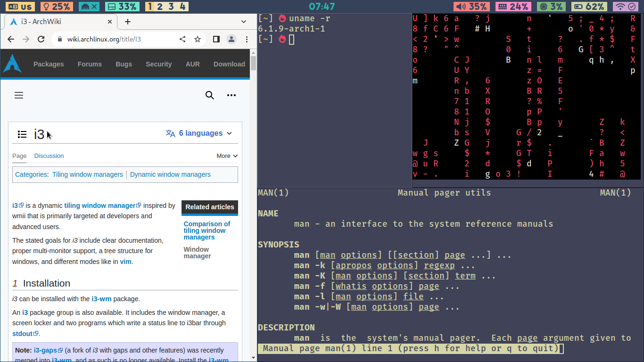This screenshot has height=362, width=644.
Task: Follow the Comparison of tiling window managers link
Action: point(206,230)
